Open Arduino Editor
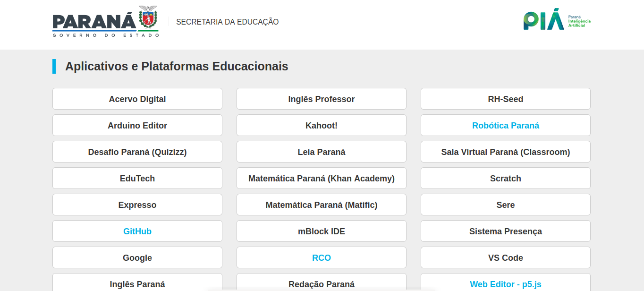The height and width of the screenshot is (291, 644). 137,125
